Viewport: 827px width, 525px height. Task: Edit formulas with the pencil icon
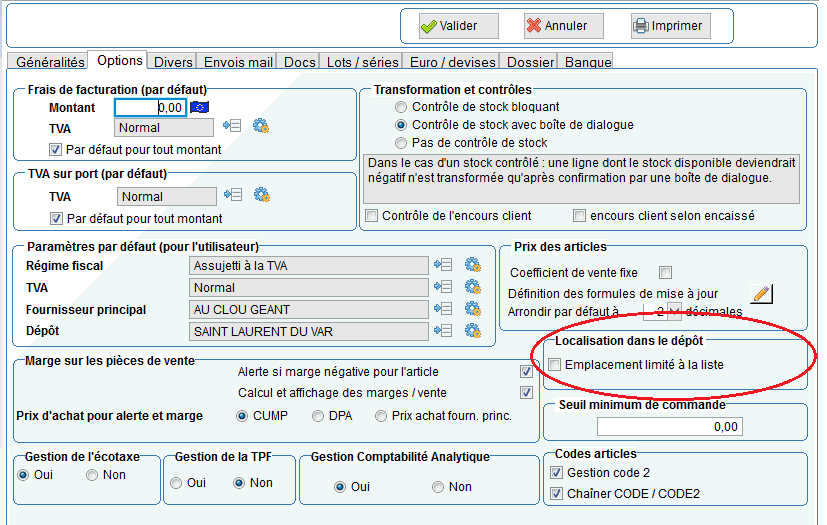pos(761,293)
